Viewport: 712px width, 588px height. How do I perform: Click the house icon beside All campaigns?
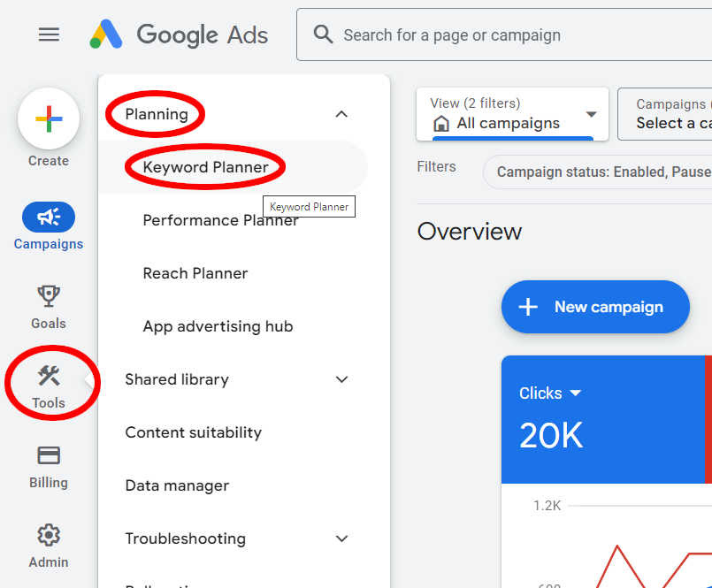[x=441, y=123]
